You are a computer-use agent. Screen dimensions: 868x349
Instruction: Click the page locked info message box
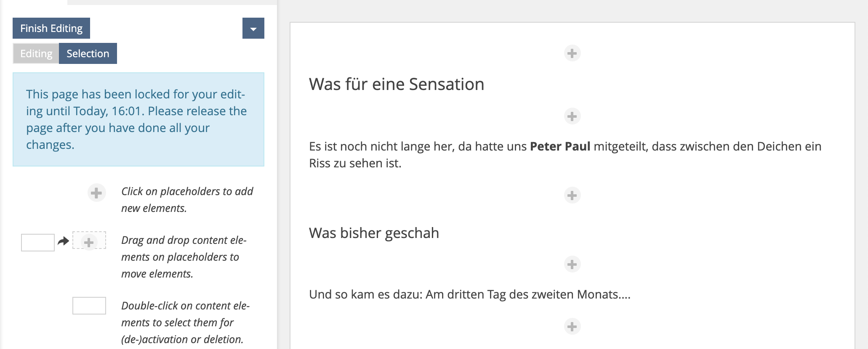click(x=138, y=119)
